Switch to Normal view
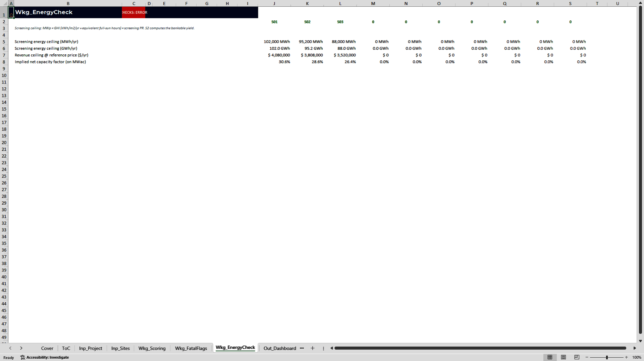644x361 pixels. pyautogui.click(x=550, y=357)
